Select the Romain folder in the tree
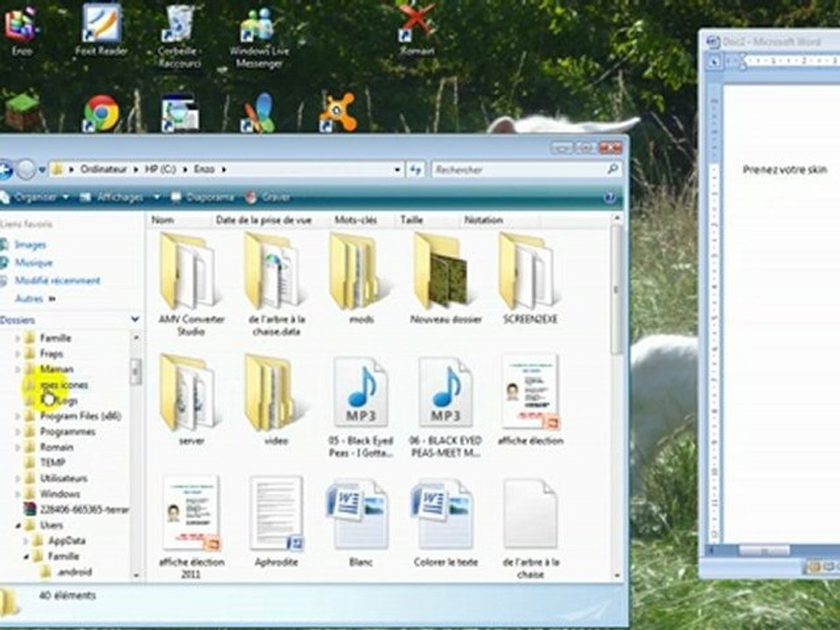This screenshot has height=630, width=840. pyautogui.click(x=56, y=447)
